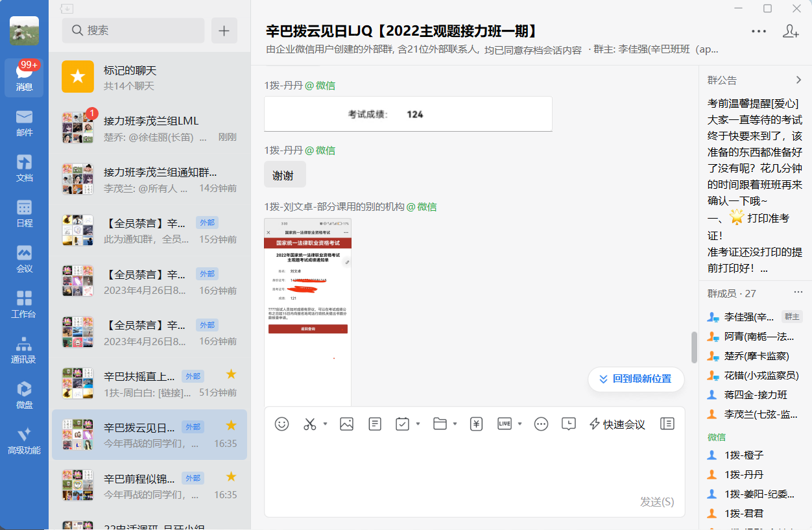This screenshot has height=530, width=812.
Task: Click the red packet ¥ icon
Action: pyautogui.click(x=477, y=424)
